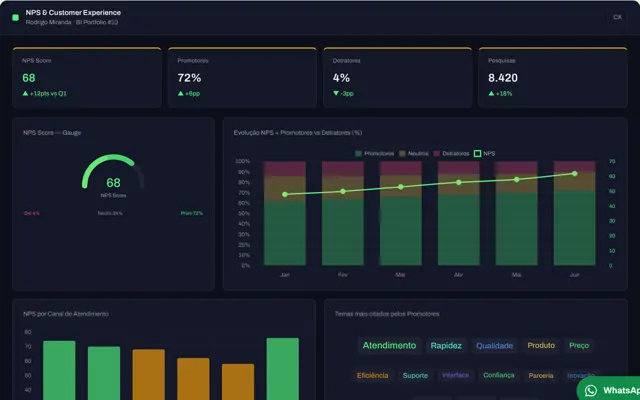The height and width of the screenshot is (400, 640).
Task: Click the Promotores value 72%
Action: pyautogui.click(x=189, y=78)
